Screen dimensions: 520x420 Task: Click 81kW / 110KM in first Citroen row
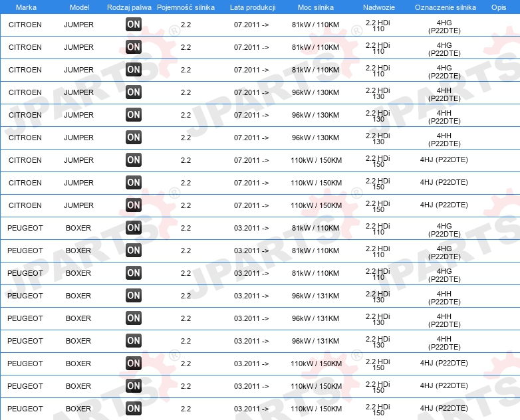click(315, 25)
